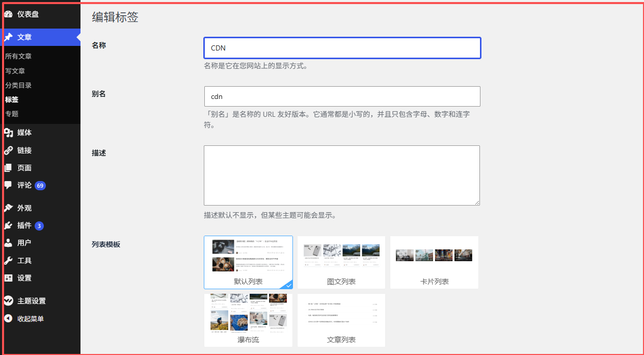Click inside the 描述 textarea
This screenshot has height=355, width=644.
342,175
